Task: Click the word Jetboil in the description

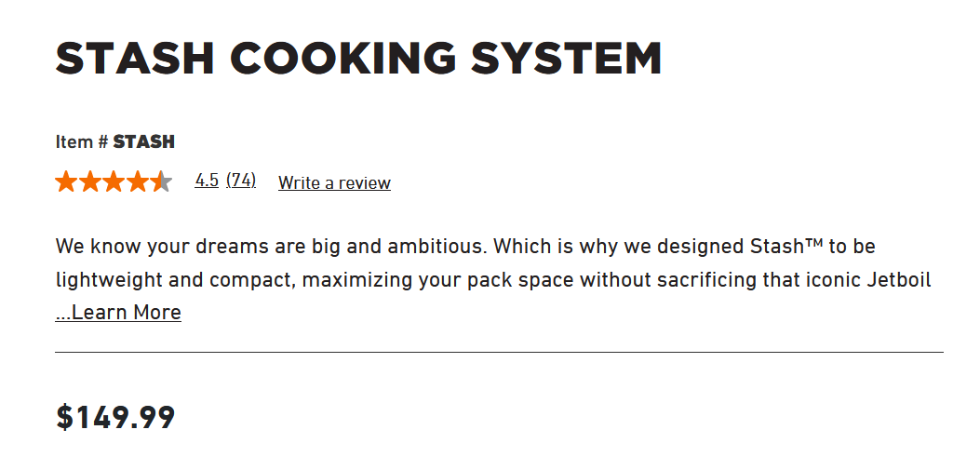Action: (897, 280)
